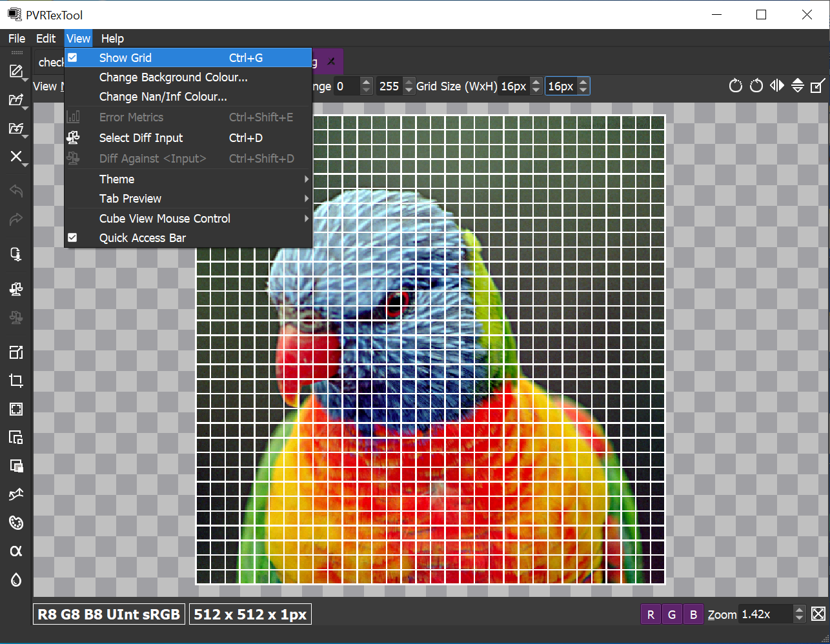
Task: Open the Edit menu
Action: tap(46, 38)
